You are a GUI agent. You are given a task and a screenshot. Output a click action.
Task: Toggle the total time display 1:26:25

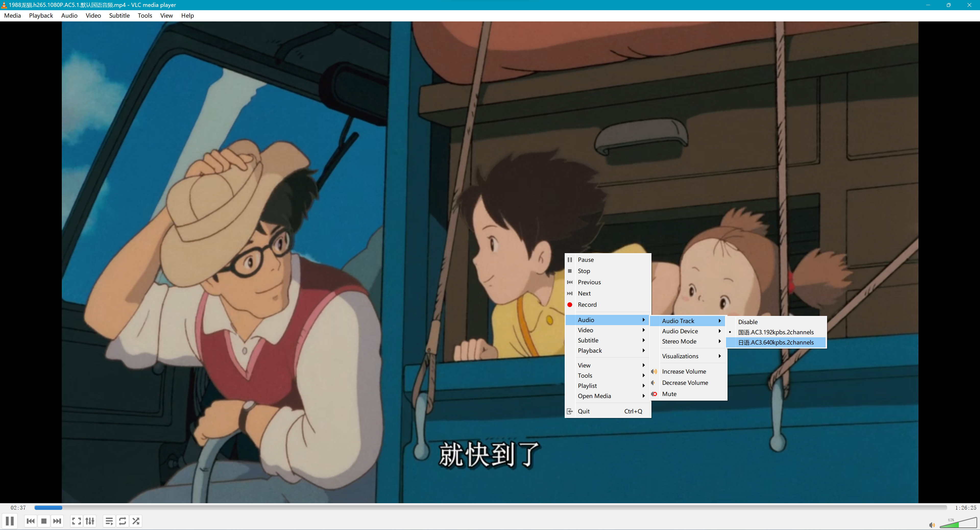(x=965, y=508)
